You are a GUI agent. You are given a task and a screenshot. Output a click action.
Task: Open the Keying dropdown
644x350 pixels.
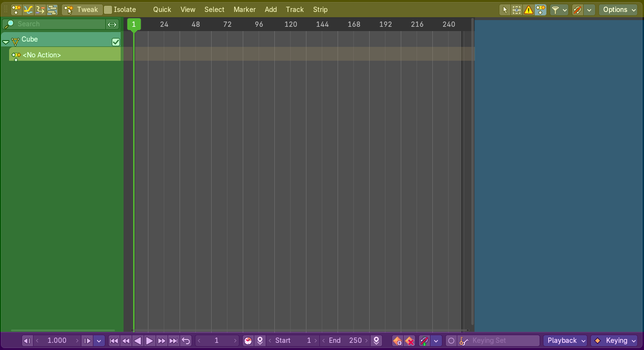coord(614,341)
